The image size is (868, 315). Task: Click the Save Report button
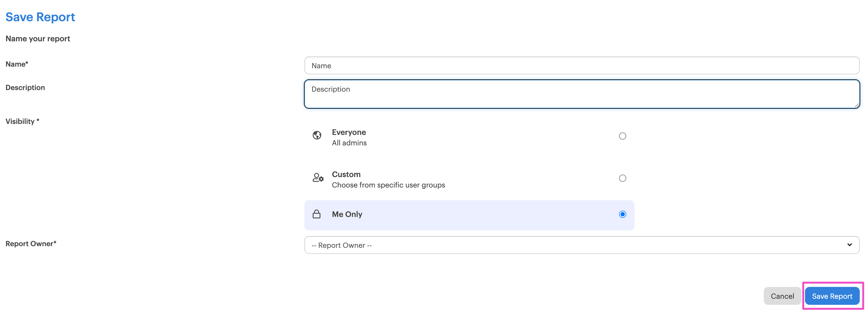tap(832, 296)
